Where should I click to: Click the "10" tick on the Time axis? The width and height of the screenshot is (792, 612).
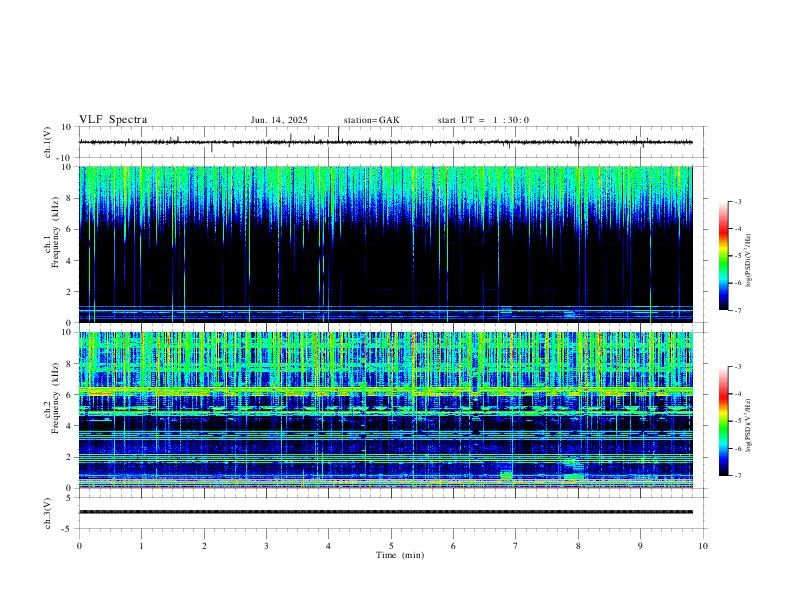point(703,546)
